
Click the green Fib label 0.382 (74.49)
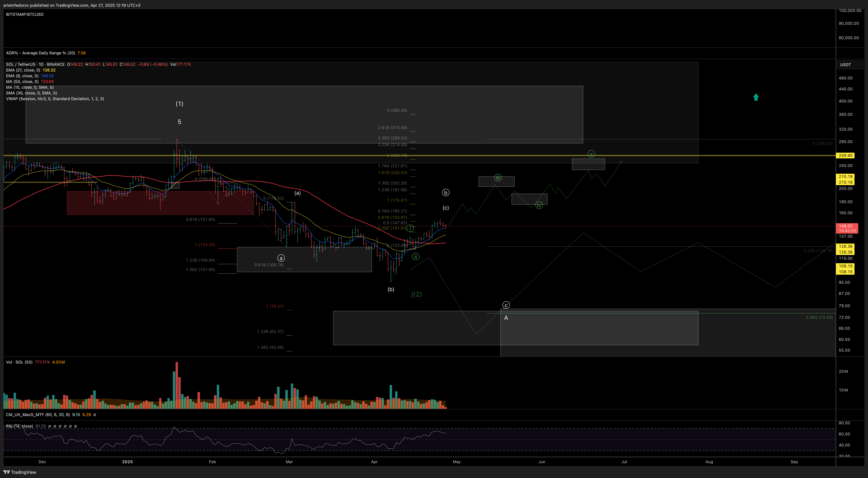819,318
